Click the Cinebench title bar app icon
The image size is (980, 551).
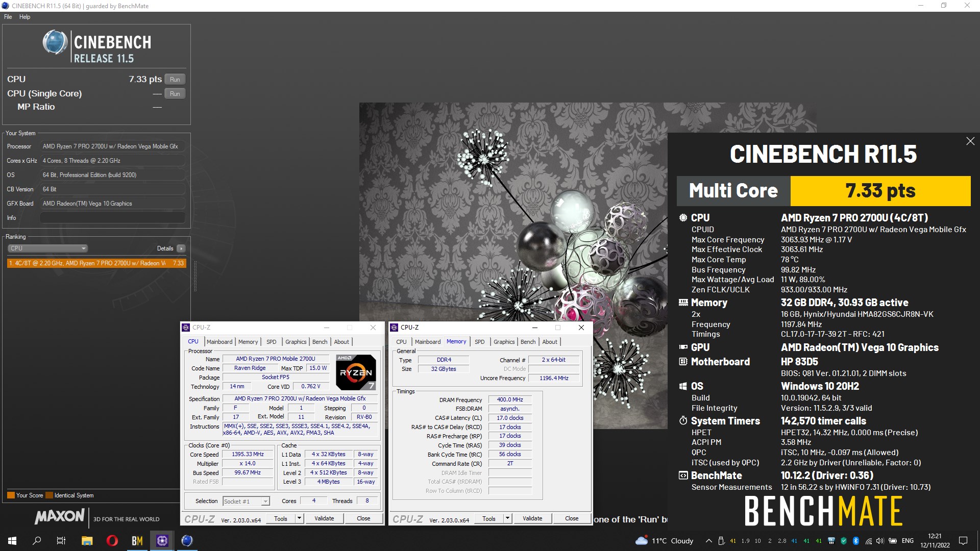coord(5,6)
